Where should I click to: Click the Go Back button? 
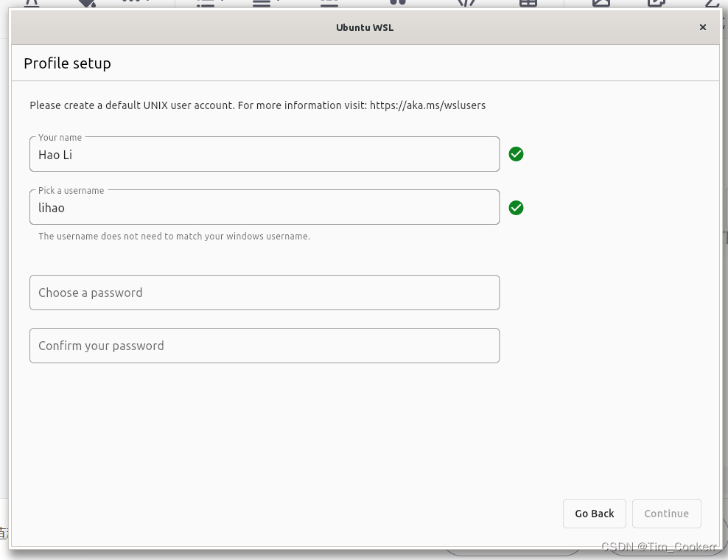pyautogui.click(x=595, y=514)
